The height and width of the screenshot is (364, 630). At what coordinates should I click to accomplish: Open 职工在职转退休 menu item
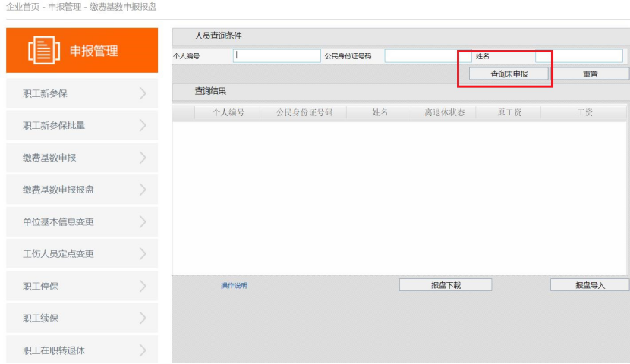pos(54,350)
